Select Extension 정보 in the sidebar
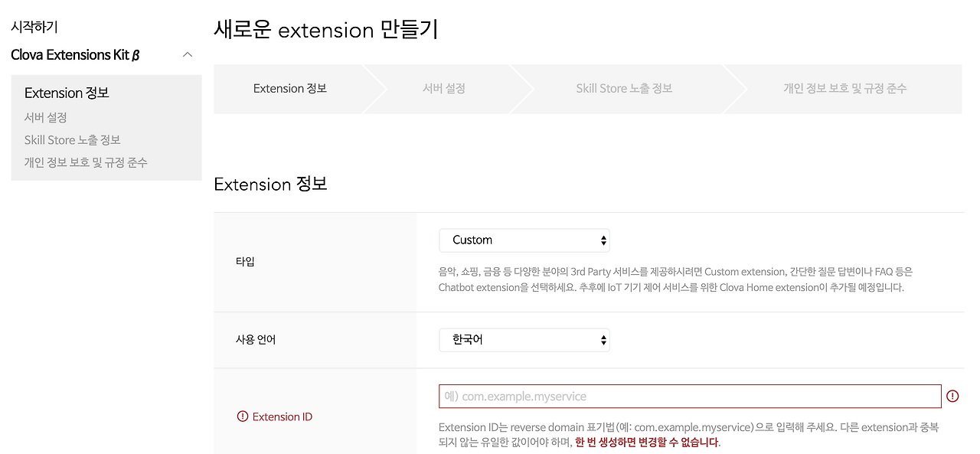Viewport: 980px width, 454px height. pos(67,93)
